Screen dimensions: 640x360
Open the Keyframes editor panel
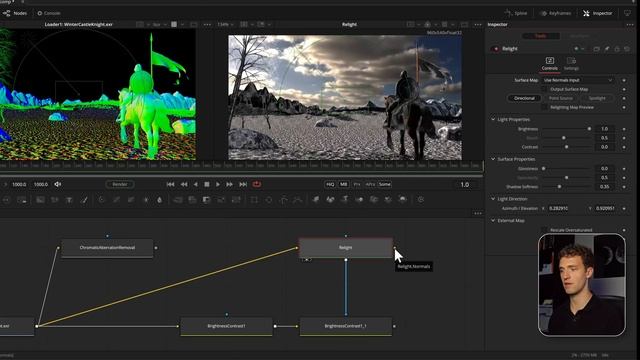pyautogui.click(x=556, y=13)
